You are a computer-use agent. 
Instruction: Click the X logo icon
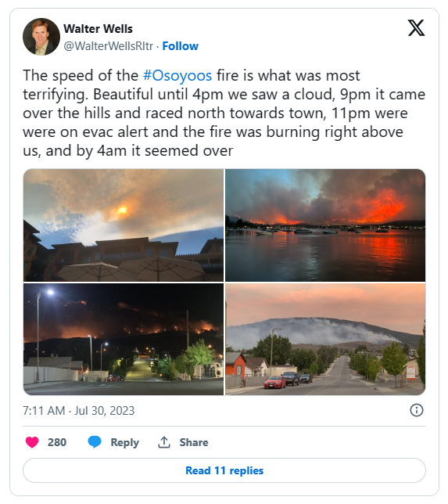pyautogui.click(x=416, y=27)
